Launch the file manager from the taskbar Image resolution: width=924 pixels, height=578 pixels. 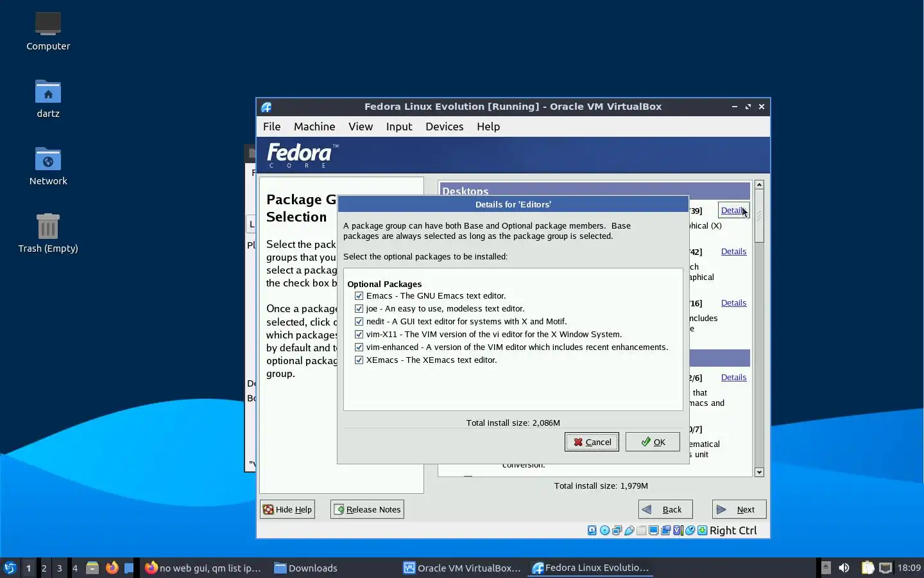point(92,568)
